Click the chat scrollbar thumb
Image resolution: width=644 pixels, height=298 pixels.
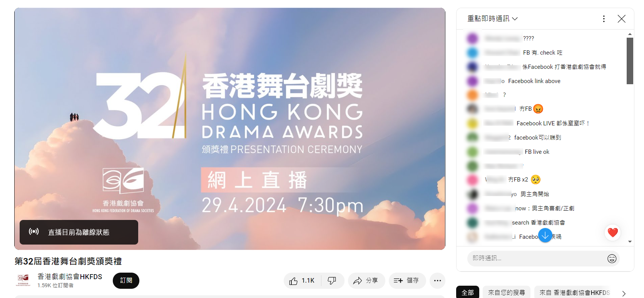click(630, 61)
